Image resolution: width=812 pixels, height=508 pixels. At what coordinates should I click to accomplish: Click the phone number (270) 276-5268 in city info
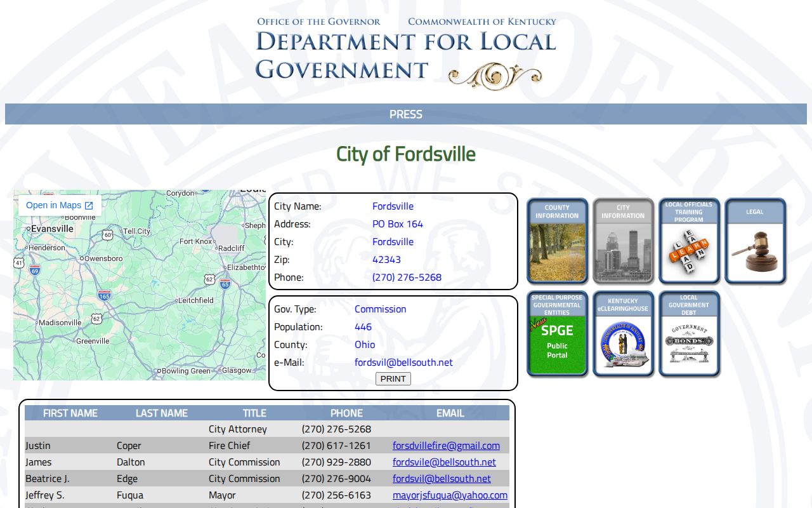click(x=407, y=277)
